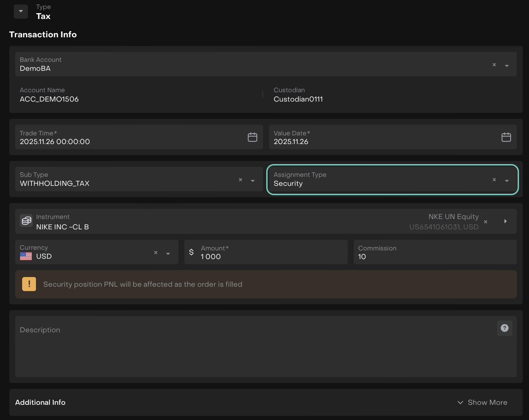The width and height of the screenshot is (529, 420).
Task: Click the Amount input field
Action: tap(270, 257)
